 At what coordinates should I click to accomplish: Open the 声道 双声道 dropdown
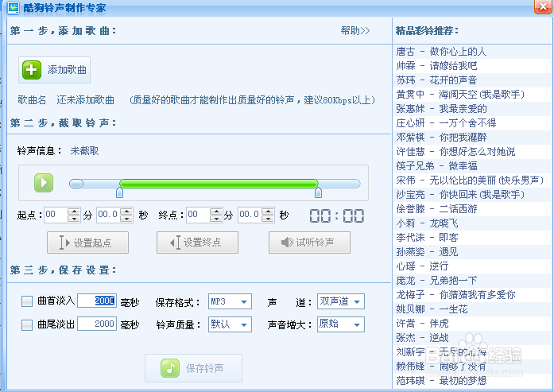341,301
